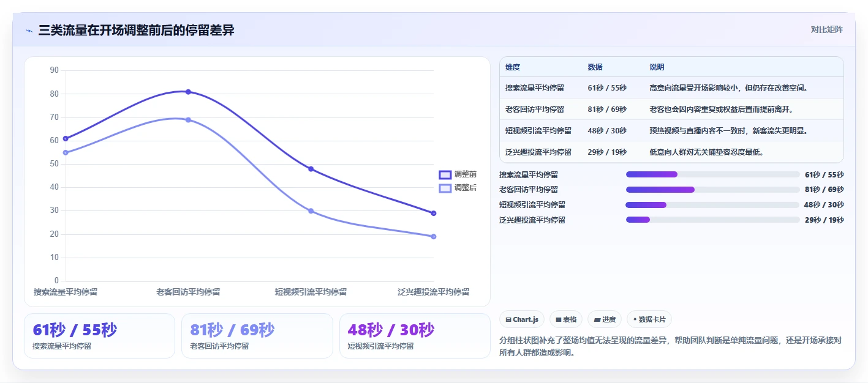Screen dimensions: 868x383
Task: Click the 50 tick on the chart y-axis
Action: tap(54, 164)
